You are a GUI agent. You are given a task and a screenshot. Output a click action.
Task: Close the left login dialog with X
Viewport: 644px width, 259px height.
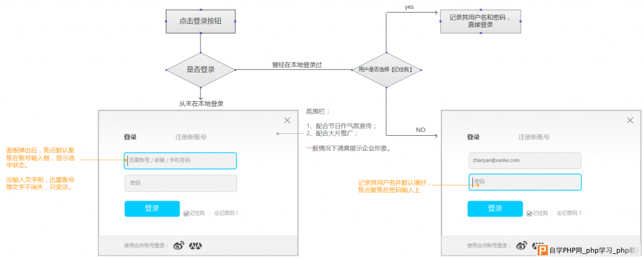point(287,120)
